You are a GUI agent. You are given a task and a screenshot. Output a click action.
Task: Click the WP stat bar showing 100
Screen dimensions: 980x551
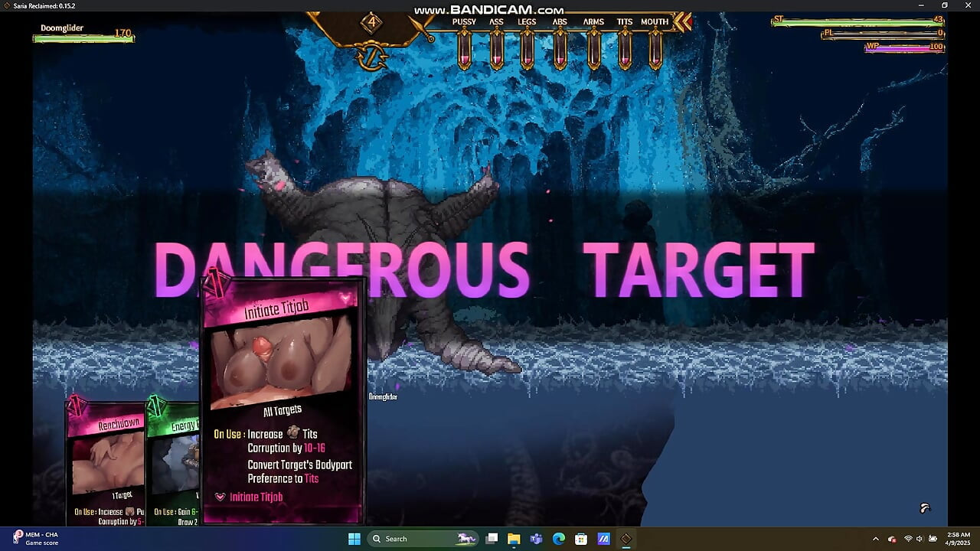[x=904, y=47]
